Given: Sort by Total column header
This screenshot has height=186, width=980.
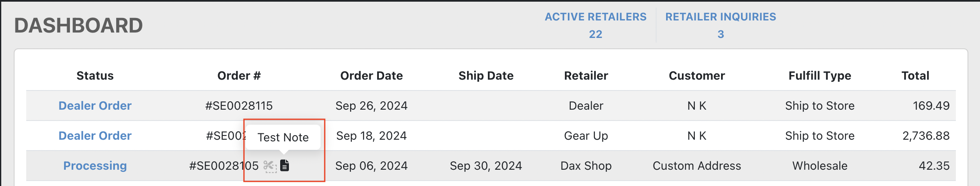Looking at the screenshot, I should 915,75.
